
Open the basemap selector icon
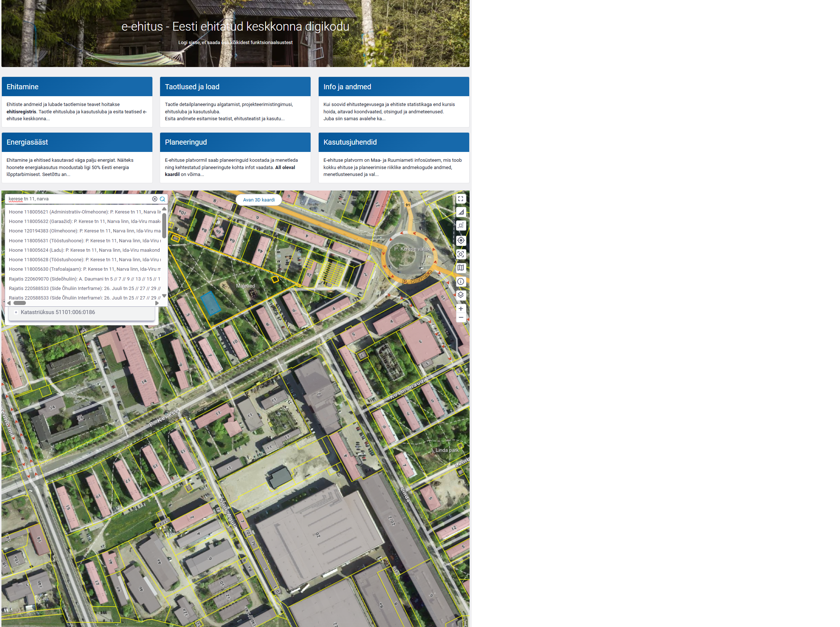(460, 267)
